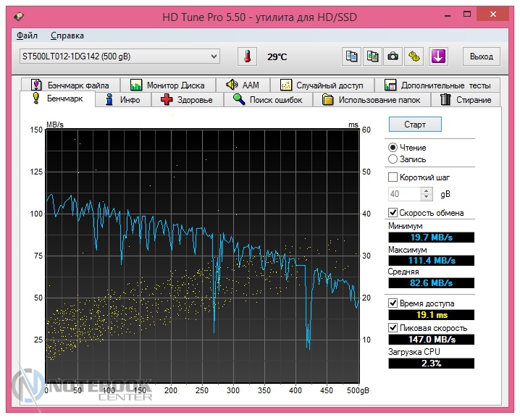Click the thermometer temperature icon
This screenshot has width=520, height=420.
tap(247, 56)
